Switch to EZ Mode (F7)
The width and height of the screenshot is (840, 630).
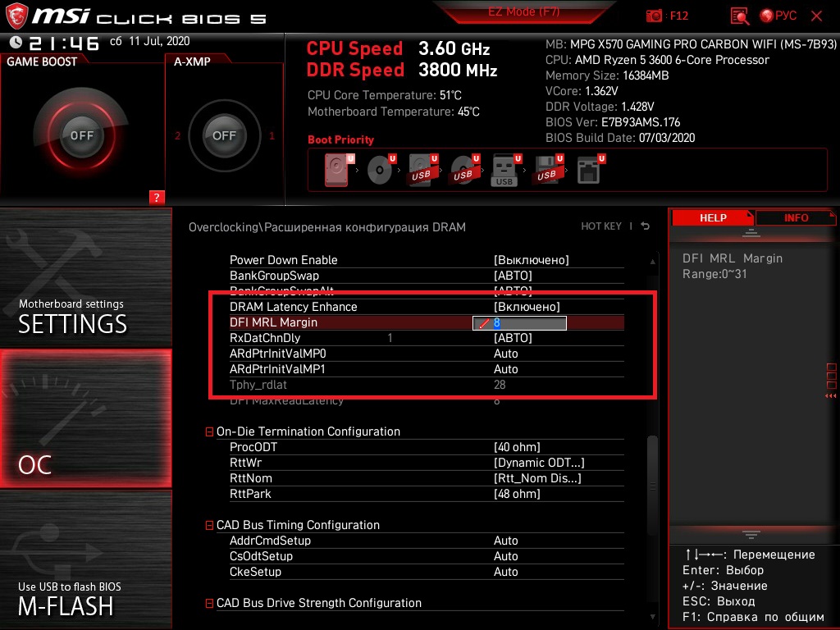pos(524,11)
